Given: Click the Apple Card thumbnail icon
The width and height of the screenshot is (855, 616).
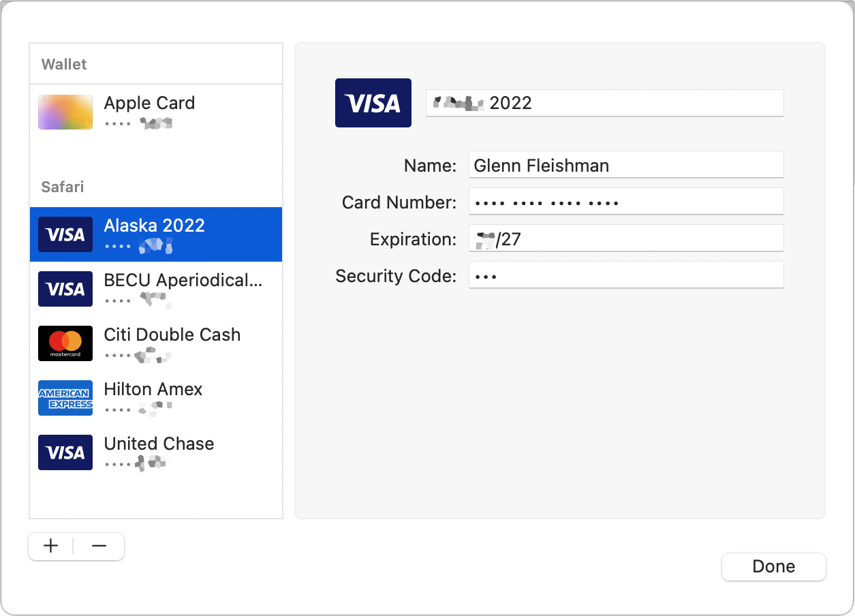Looking at the screenshot, I should [65, 111].
